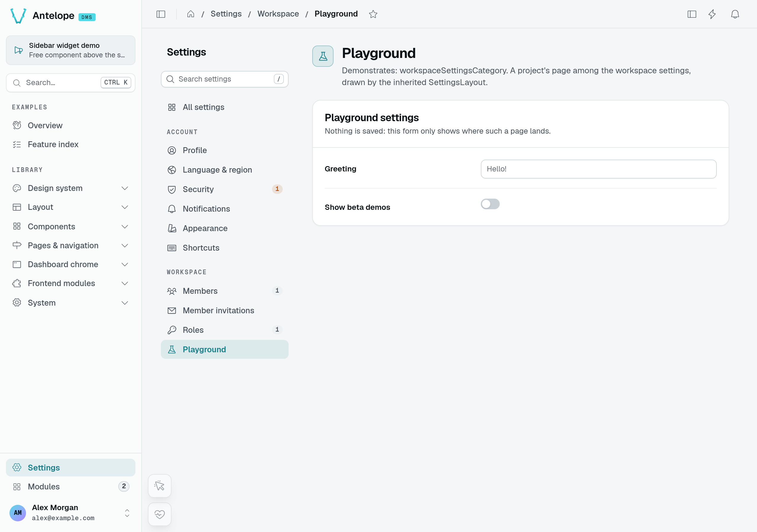Go to Security settings
Image resolution: width=757 pixels, height=532 pixels.
coord(224,189)
